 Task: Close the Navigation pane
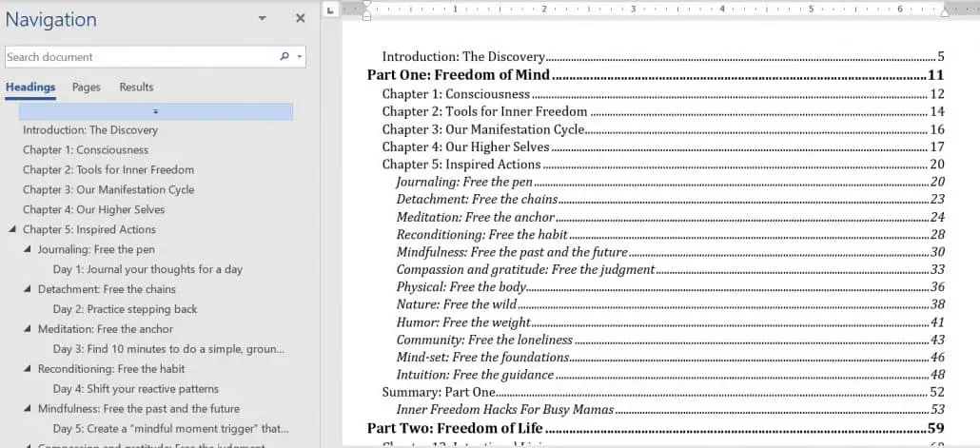coord(300,19)
